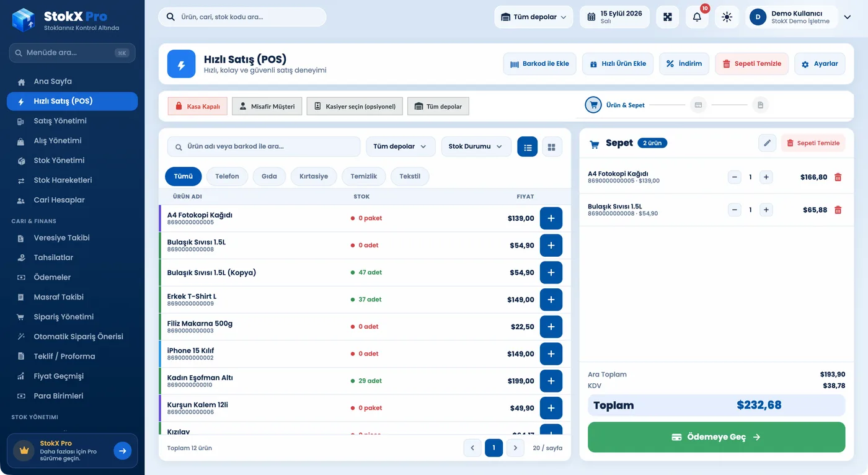Go to previous page of products
This screenshot has width=868, height=475.
pyautogui.click(x=472, y=448)
